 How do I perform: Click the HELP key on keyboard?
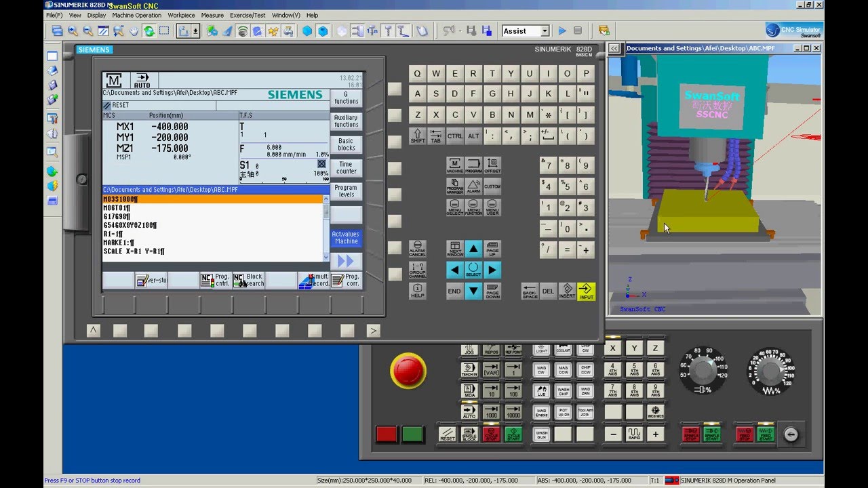coord(417,291)
